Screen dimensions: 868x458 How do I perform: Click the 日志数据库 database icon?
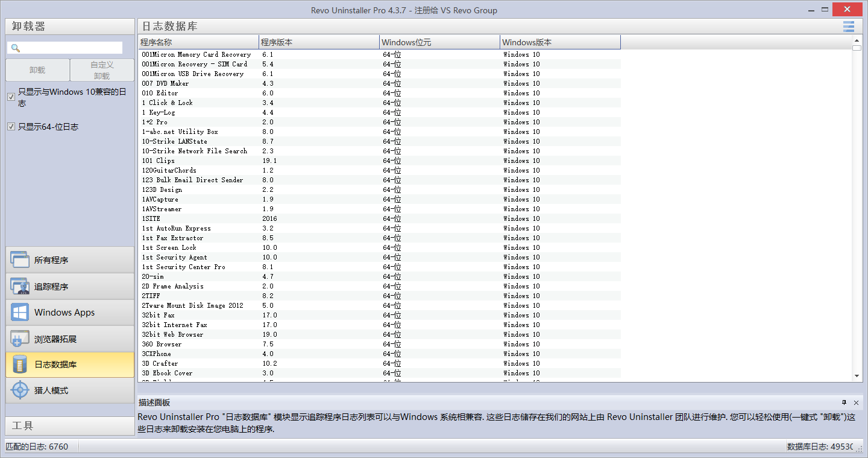click(x=20, y=364)
